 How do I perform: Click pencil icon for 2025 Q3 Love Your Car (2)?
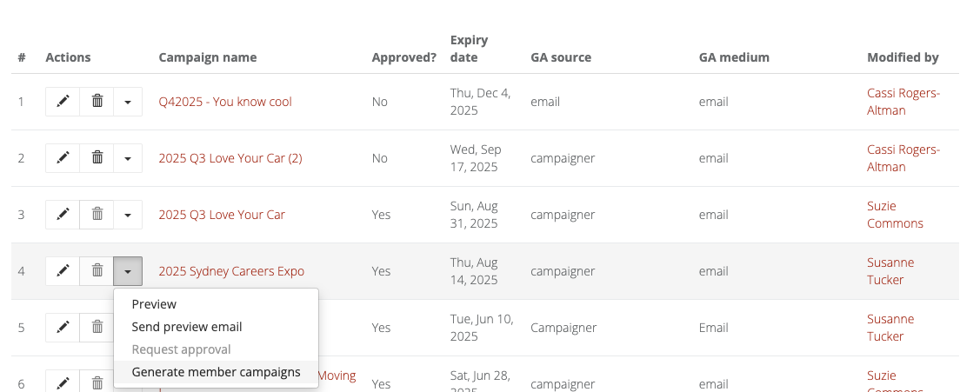[63, 158]
